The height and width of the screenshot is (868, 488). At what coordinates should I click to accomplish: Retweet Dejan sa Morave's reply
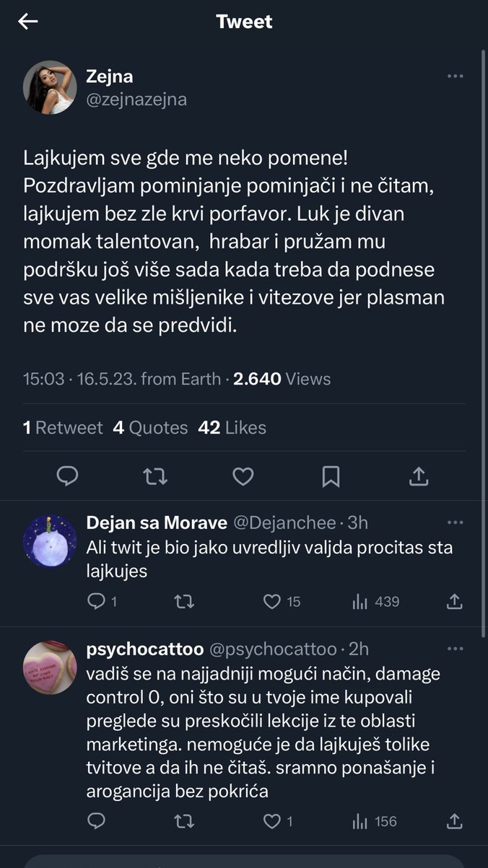pyautogui.click(x=184, y=601)
